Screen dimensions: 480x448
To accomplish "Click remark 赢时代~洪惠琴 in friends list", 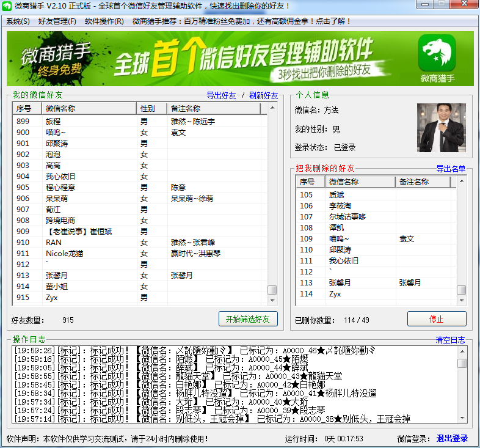I will [195, 254].
